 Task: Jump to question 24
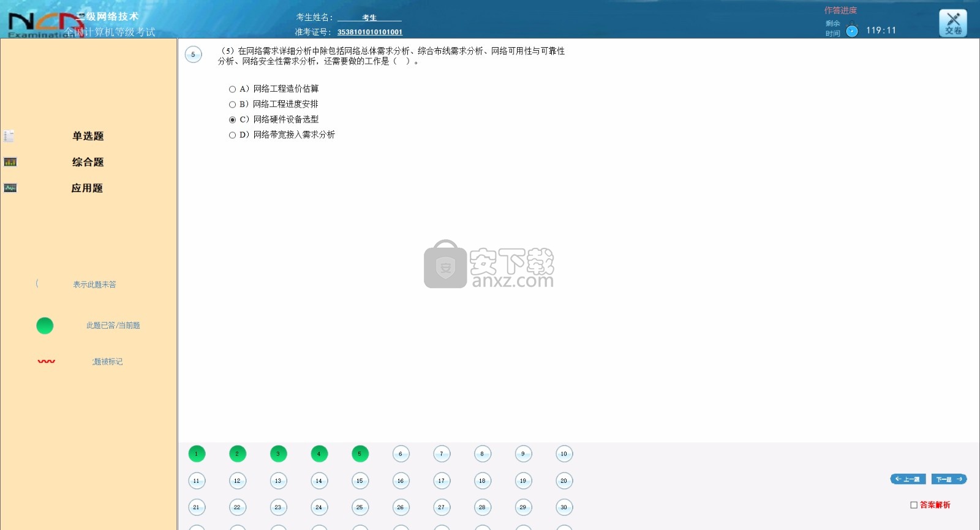(319, 507)
